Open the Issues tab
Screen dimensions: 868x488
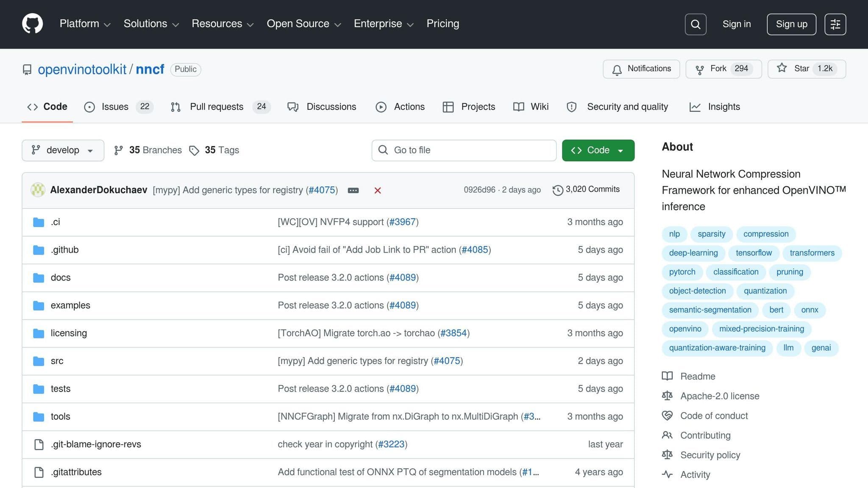119,107
